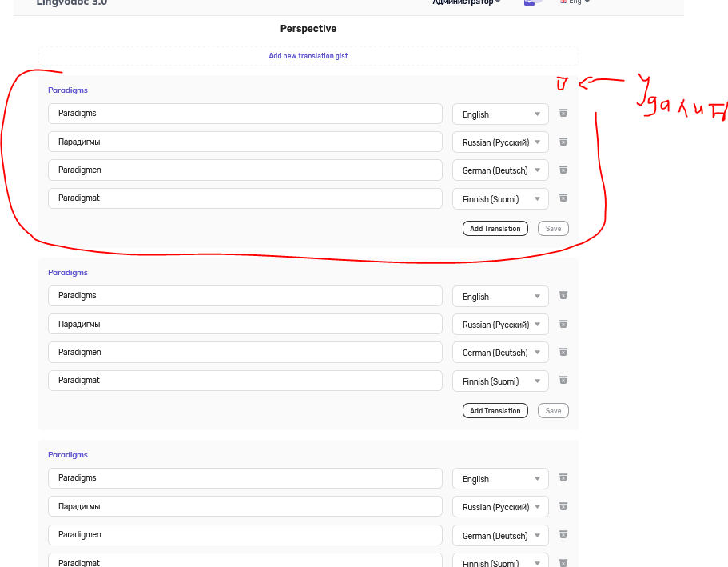Delete Finnish translation in the top Paradigms gist
The image size is (728, 567).
point(563,198)
